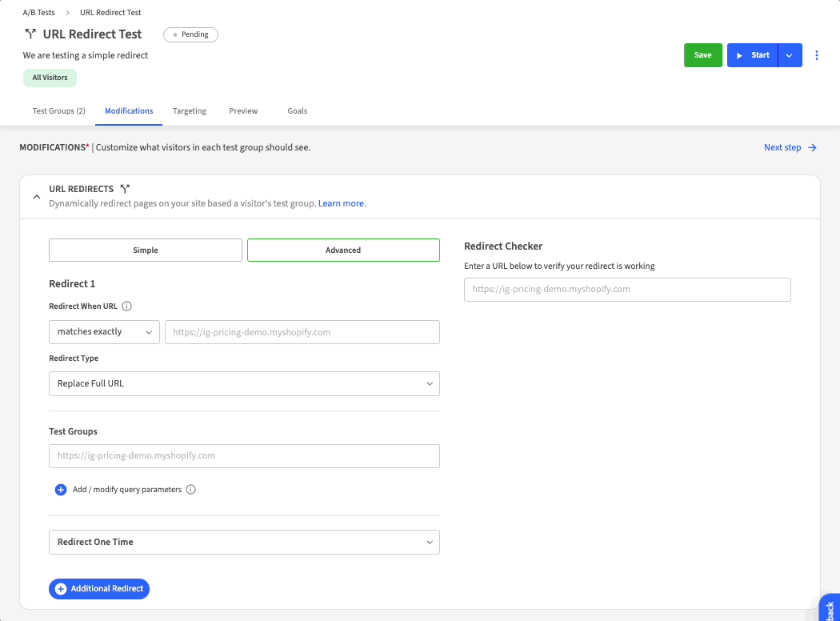Screen dimensions: 840x621
Task: Open the Learn more link
Action: [342, 204]
